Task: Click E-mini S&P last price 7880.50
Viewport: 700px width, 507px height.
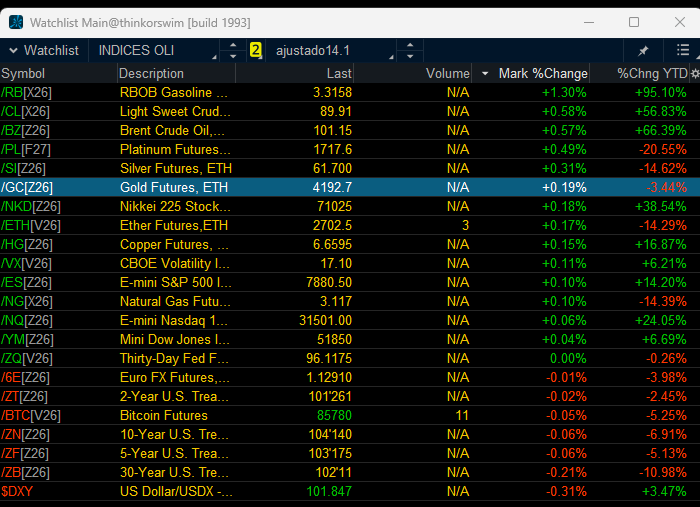Action: (329, 283)
